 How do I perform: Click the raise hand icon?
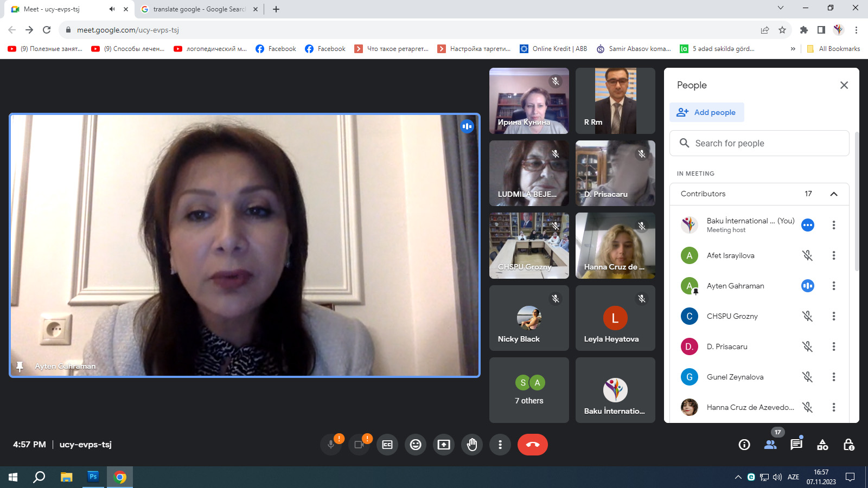point(472,445)
